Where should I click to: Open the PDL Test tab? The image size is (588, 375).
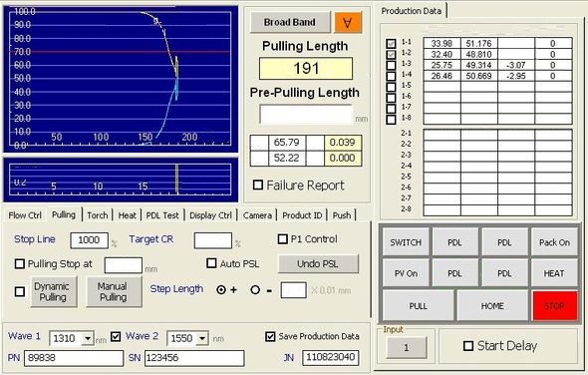(x=162, y=215)
